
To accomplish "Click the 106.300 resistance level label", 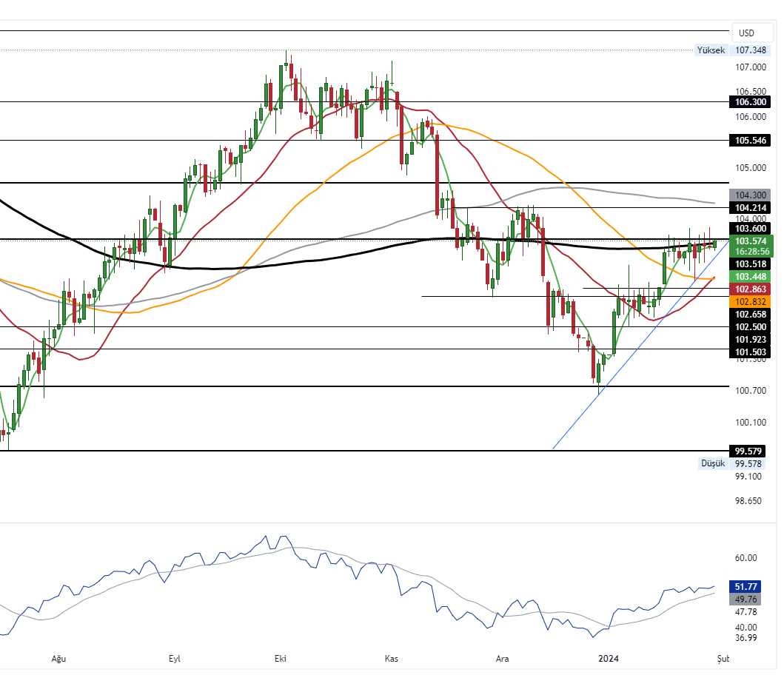I will click(751, 103).
